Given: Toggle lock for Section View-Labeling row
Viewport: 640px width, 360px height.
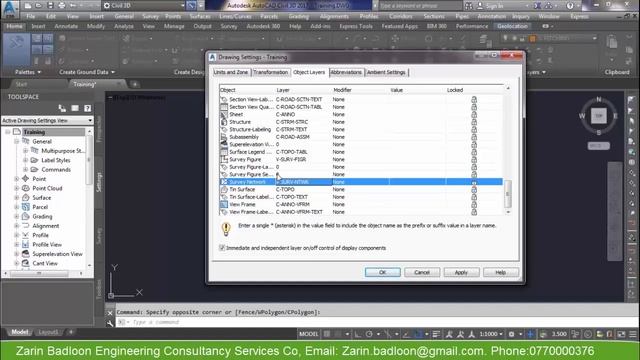Looking at the screenshot, I should point(474,99).
